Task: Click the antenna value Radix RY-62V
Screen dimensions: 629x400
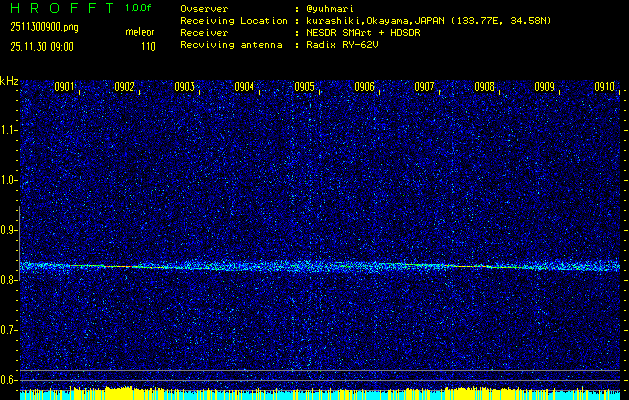Action: (342, 45)
